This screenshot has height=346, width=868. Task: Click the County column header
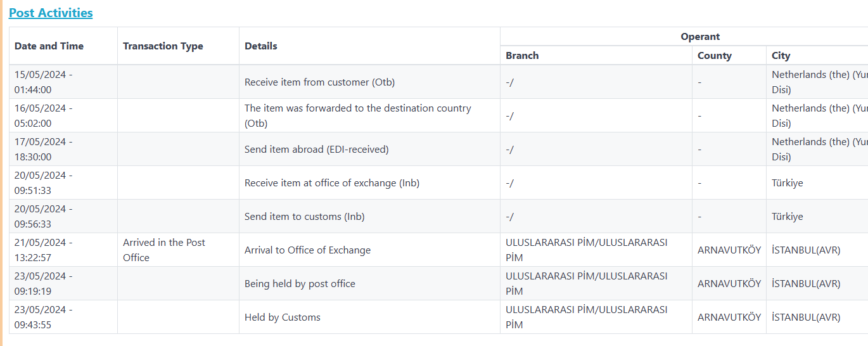tap(715, 56)
